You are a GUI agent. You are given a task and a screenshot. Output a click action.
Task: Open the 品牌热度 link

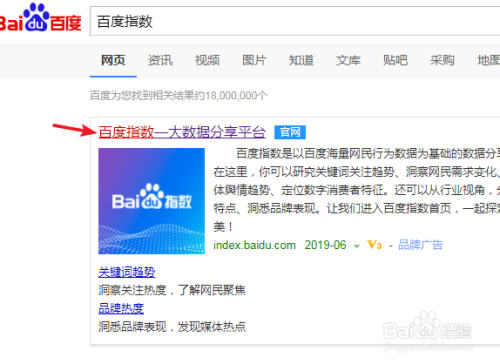coord(121,308)
